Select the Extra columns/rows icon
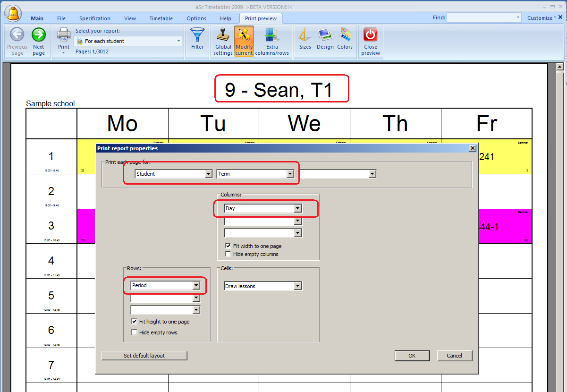The image size is (567, 392). pos(272,35)
